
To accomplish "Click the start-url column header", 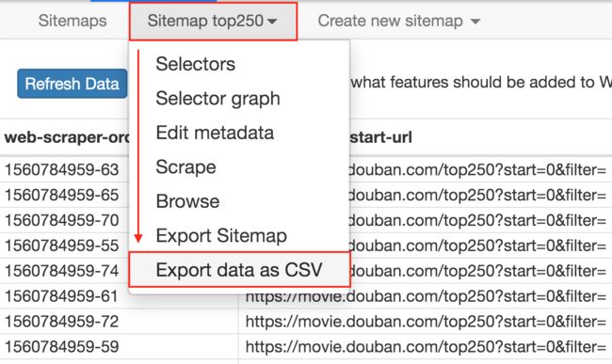I will pos(381,137).
